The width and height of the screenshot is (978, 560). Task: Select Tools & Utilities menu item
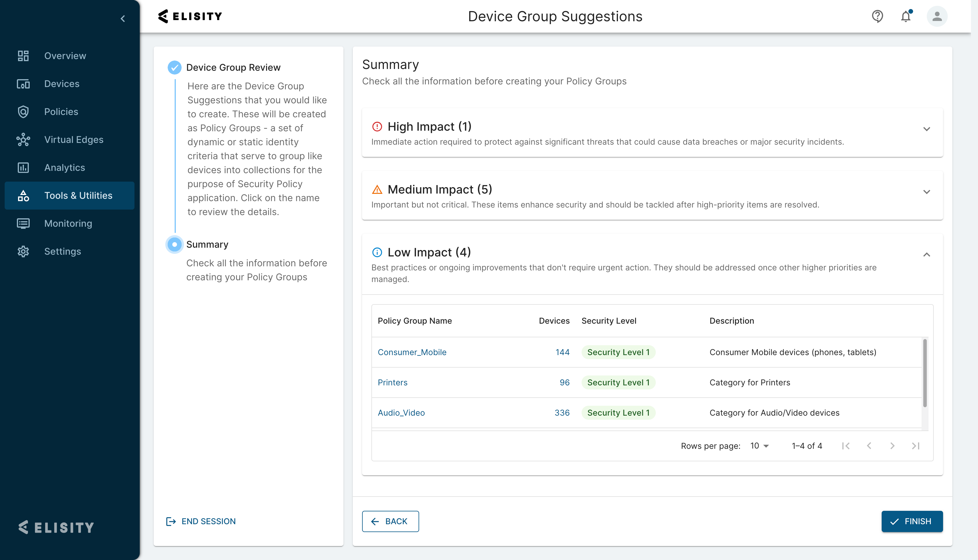tap(70, 195)
